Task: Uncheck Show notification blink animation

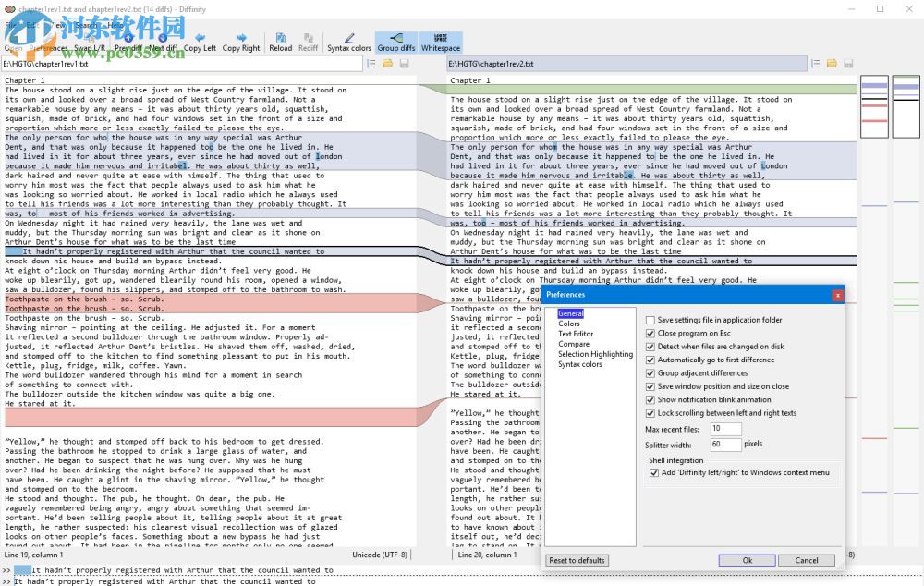Action: point(650,400)
